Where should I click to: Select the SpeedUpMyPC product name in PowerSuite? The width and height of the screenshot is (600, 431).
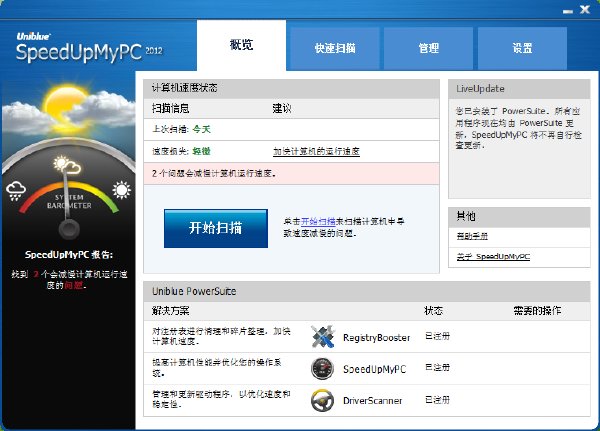tap(374, 369)
